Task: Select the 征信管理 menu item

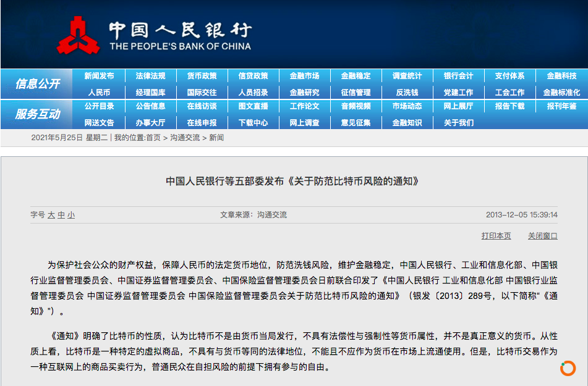Action: point(356,93)
